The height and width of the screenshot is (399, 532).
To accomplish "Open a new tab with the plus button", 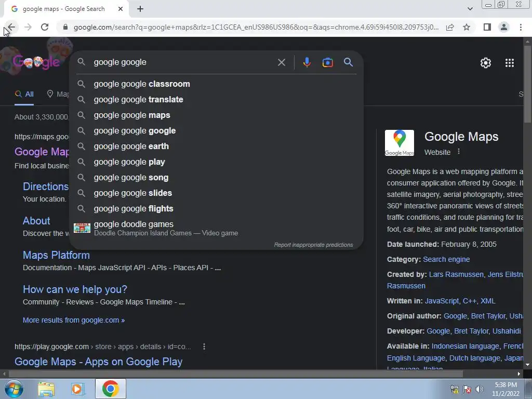I will point(140,9).
